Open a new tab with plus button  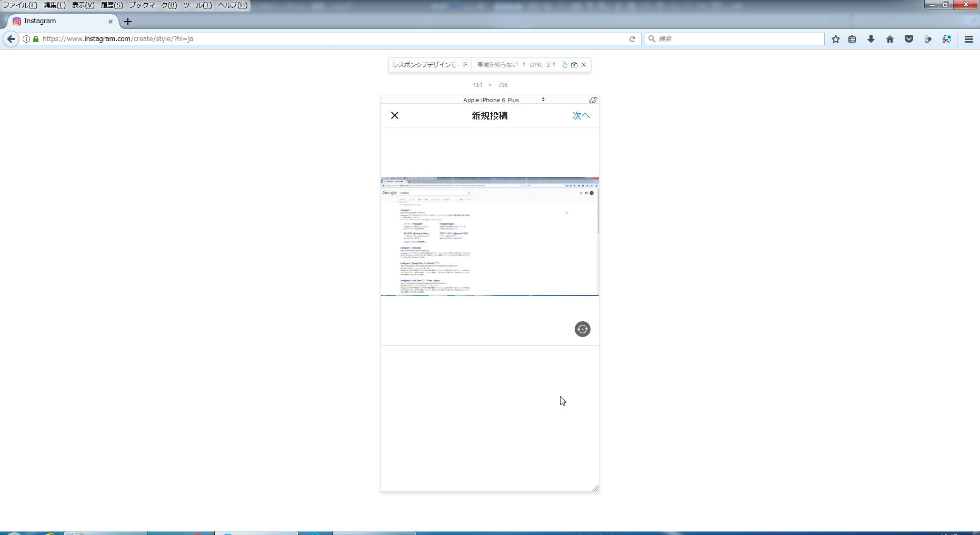pyautogui.click(x=128, y=22)
